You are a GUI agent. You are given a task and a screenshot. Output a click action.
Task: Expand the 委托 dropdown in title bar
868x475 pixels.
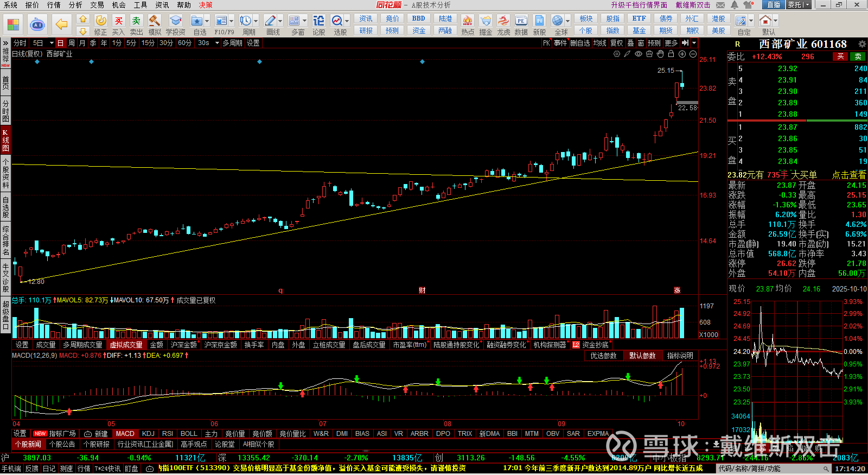[x=808, y=5]
